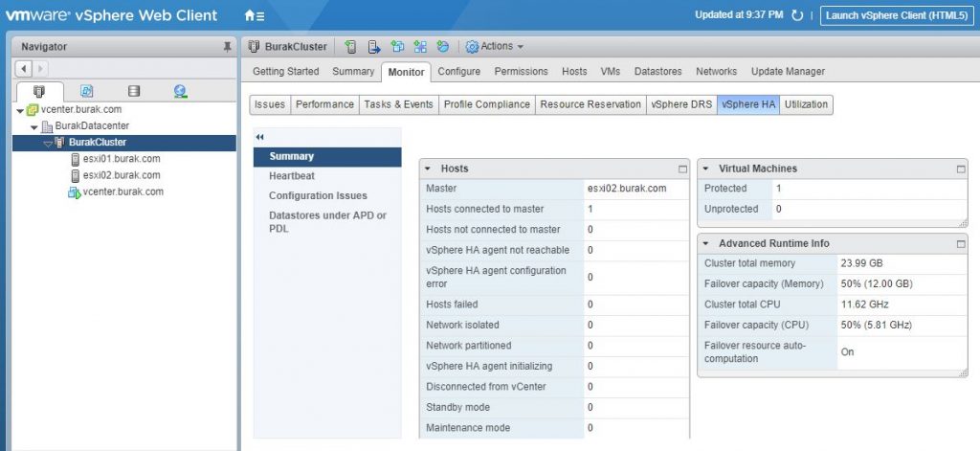Click the Virtual Machines panel resize grip
This screenshot has height=451, width=980.
[x=963, y=223]
